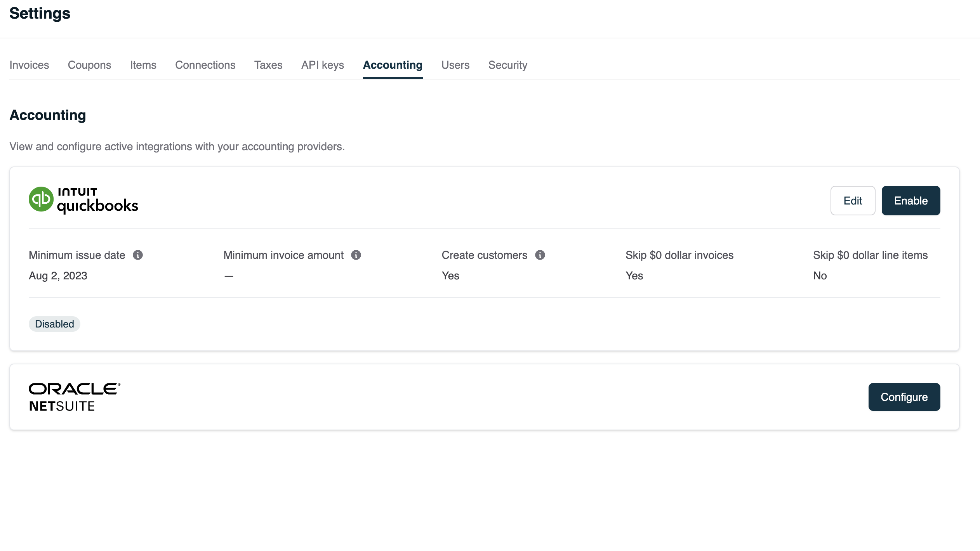Click the 'Minimum invoice amount' label

pyautogui.click(x=283, y=255)
